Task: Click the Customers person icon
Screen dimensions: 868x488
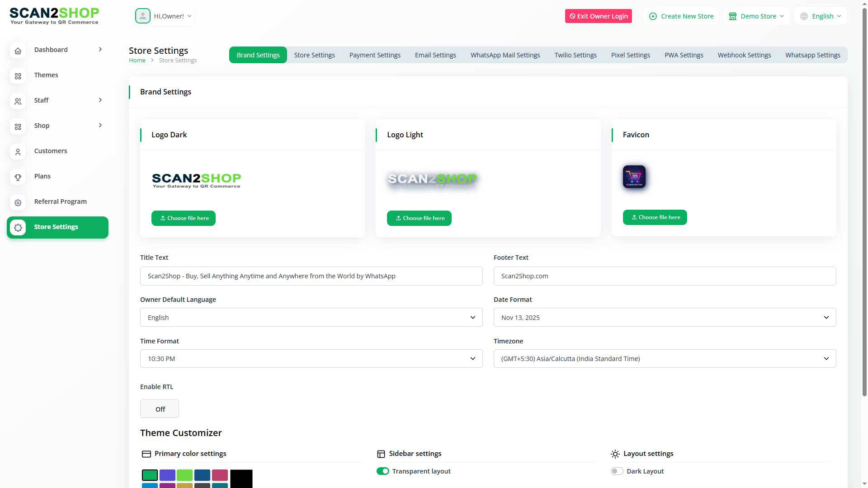Action: pyautogui.click(x=18, y=152)
